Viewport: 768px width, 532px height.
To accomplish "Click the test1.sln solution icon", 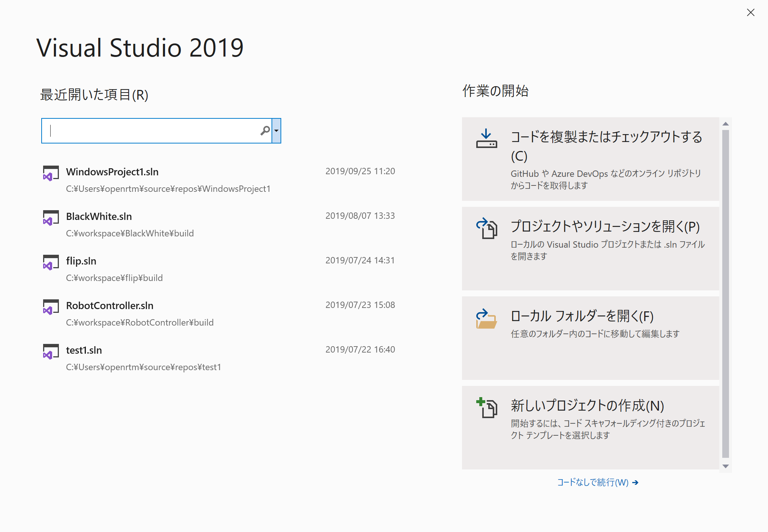I will (51, 351).
